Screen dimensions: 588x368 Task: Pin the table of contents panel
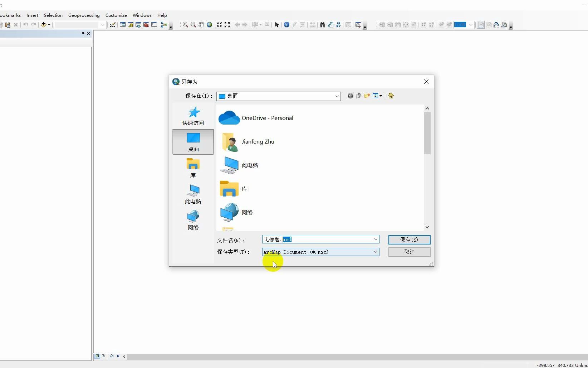(x=83, y=33)
